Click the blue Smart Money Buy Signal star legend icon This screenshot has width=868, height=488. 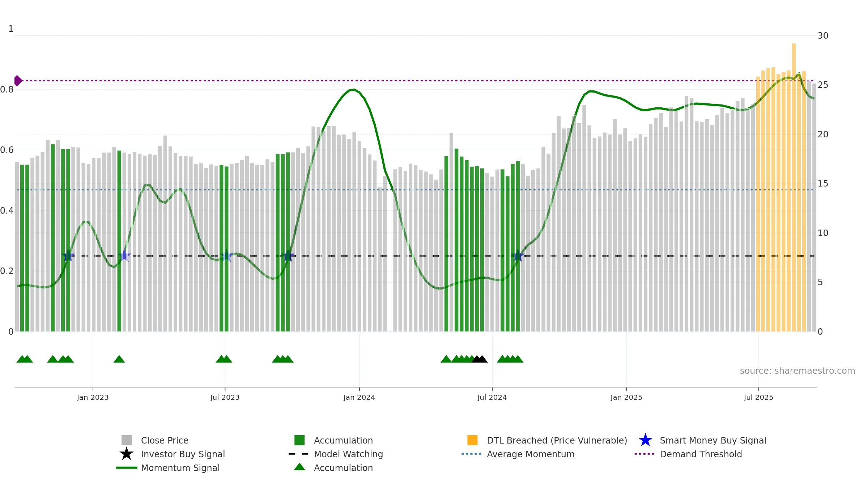645,440
